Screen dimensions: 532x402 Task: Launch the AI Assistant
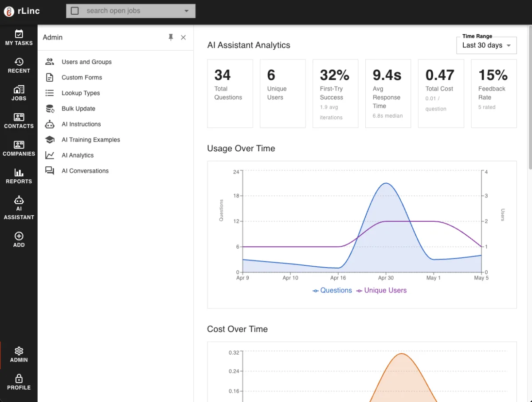(x=19, y=208)
